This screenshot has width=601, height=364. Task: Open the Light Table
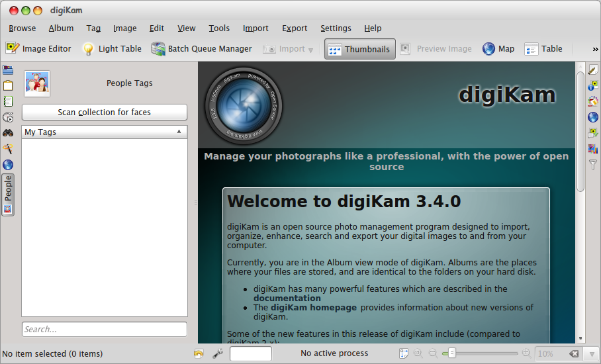point(113,49)
